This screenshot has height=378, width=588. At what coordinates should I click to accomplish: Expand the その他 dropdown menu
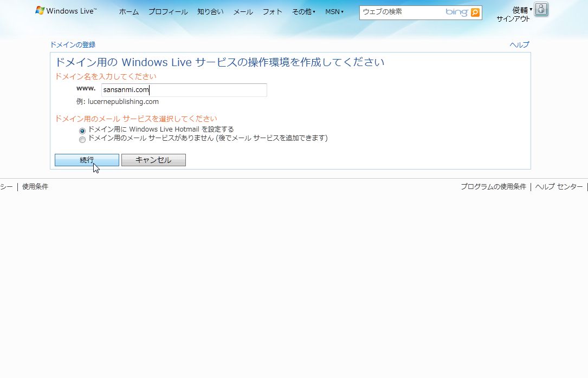(303, 12)
